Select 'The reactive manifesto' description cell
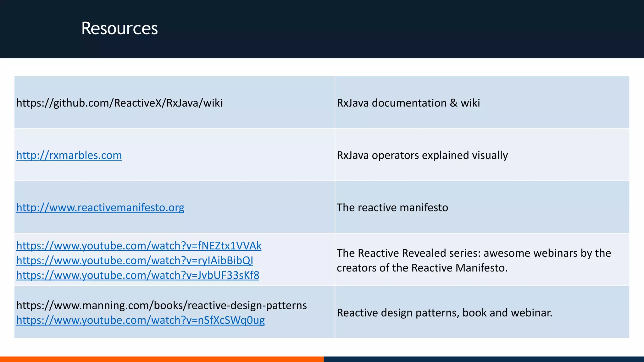The image size is (644, 362). (392, 207)
